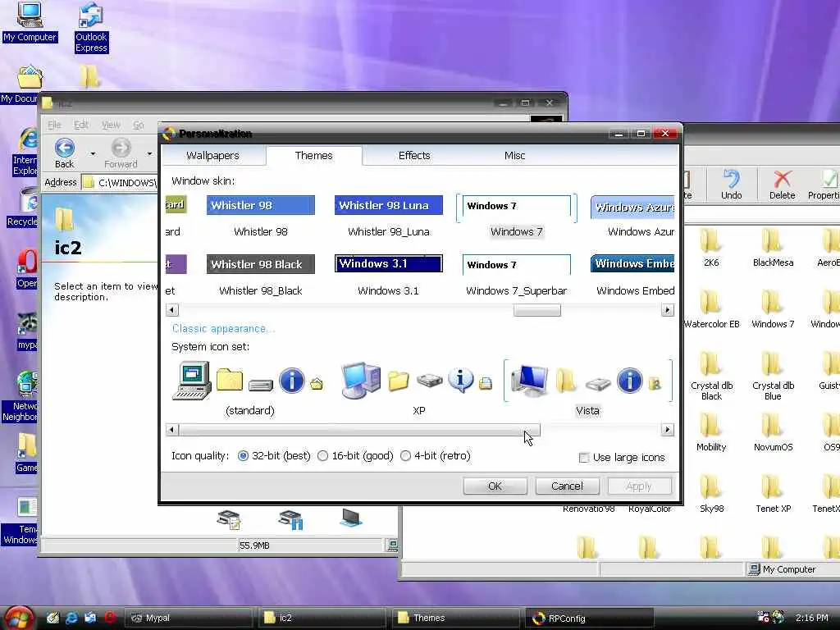Open the Recycle Bin desktop icon

[x=22, y=208]
